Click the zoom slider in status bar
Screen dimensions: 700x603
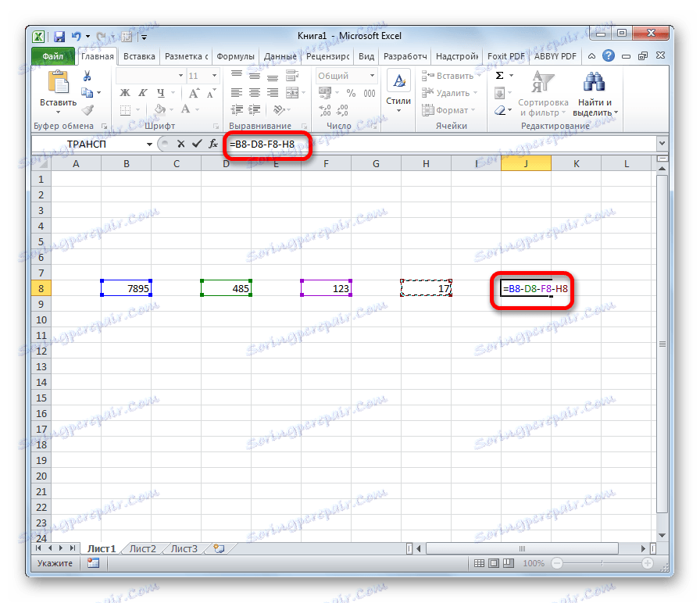tap(602, 563)
